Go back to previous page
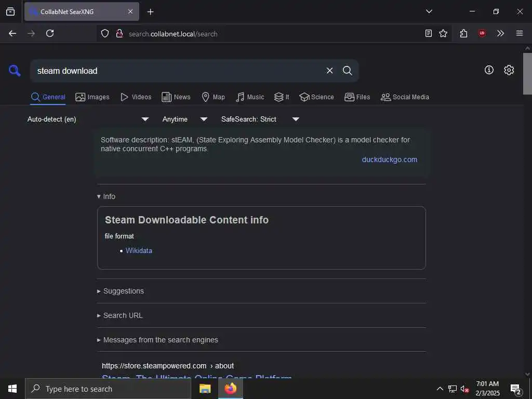 click(x=12, y=33)
